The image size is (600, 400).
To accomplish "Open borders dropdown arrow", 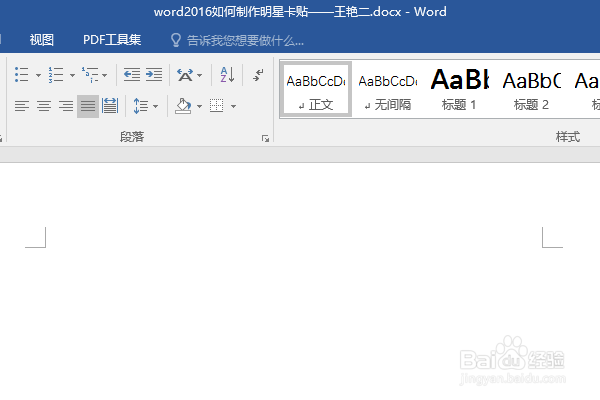I will (x=233, y=106).
